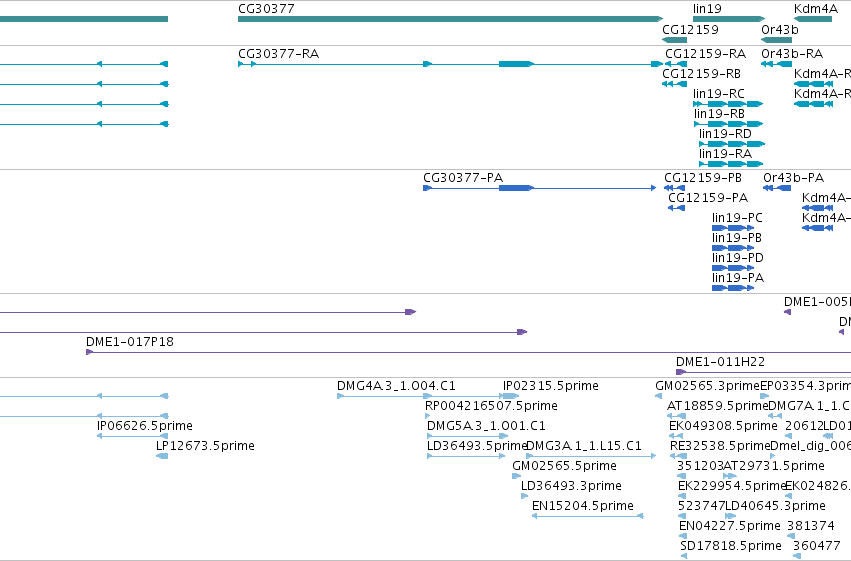The image size is (851, 561).
Task: Click the EN04227.5prime EST
Action: tap(683, 537)
